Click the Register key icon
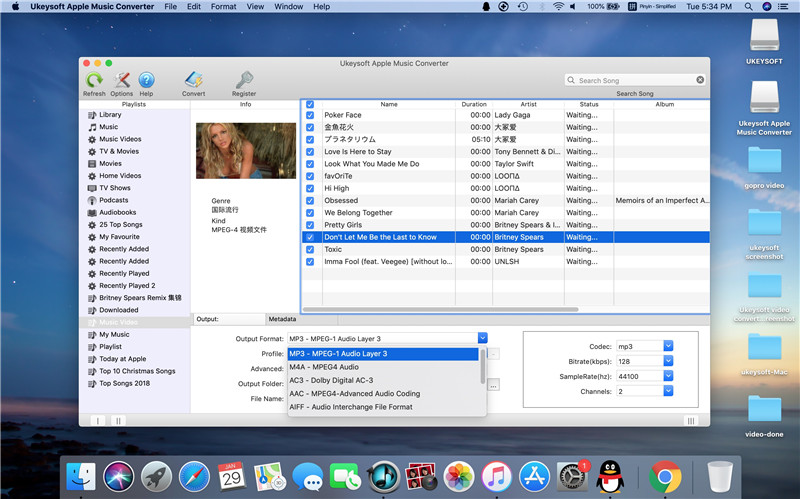This screenshot has height=499, width=800. (x=244, y=81)
